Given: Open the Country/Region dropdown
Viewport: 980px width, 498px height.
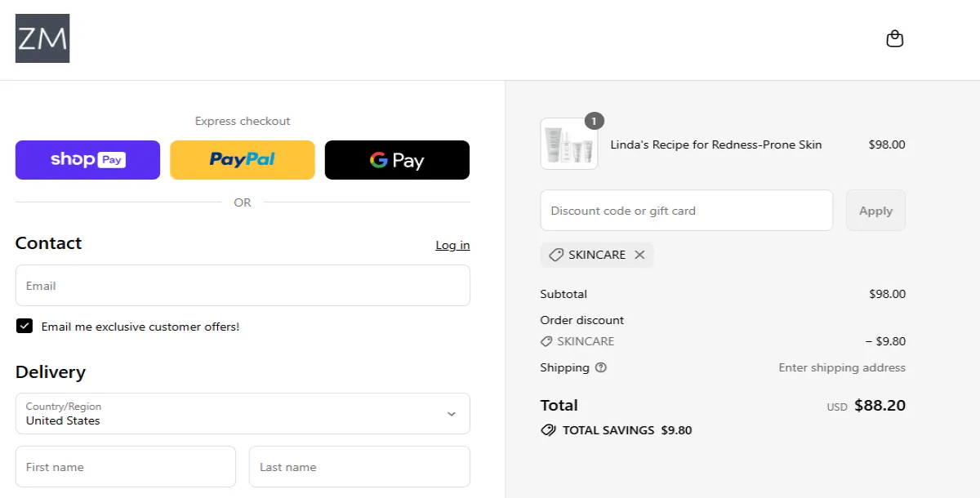Looking at the screenshot, I should (243, 414).
